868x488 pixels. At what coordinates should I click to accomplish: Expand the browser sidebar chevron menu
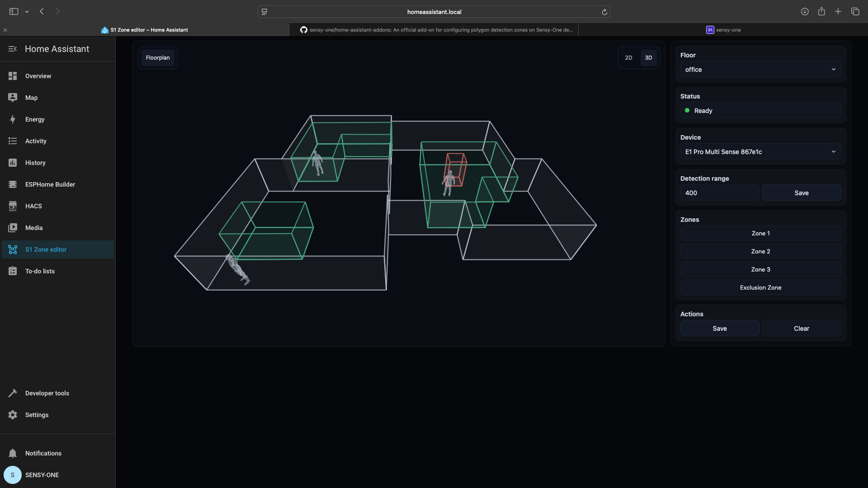(x=27, y=12)
